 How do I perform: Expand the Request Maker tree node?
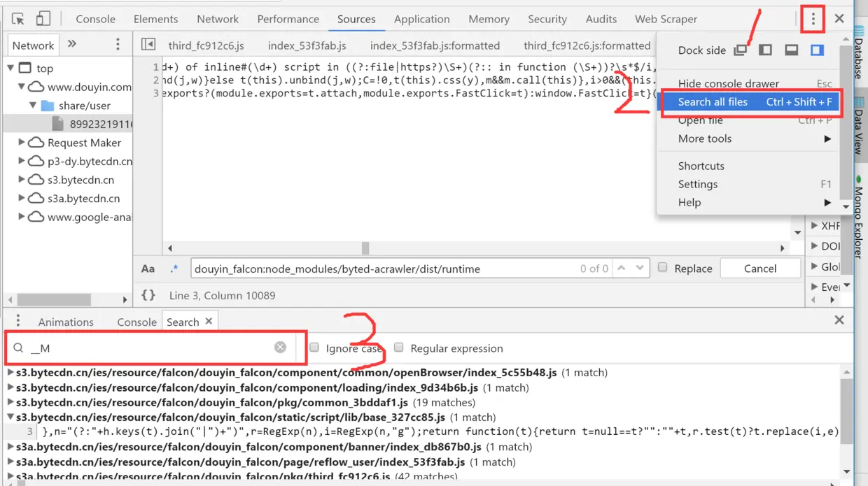tap(22, 142)
